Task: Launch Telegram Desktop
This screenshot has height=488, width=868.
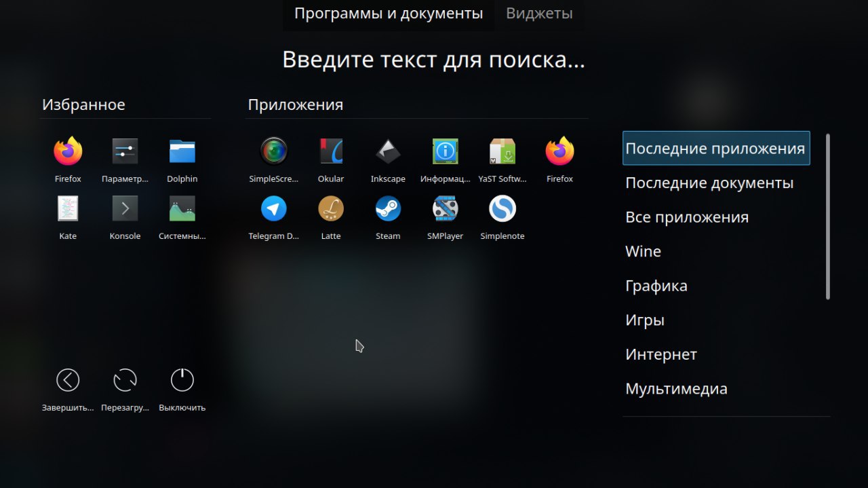Action: pos(274,208)
